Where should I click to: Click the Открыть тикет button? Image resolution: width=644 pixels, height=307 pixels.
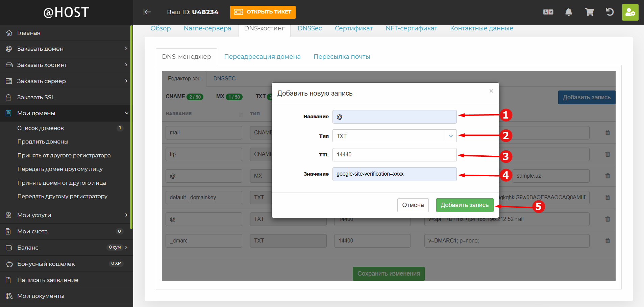263,12
